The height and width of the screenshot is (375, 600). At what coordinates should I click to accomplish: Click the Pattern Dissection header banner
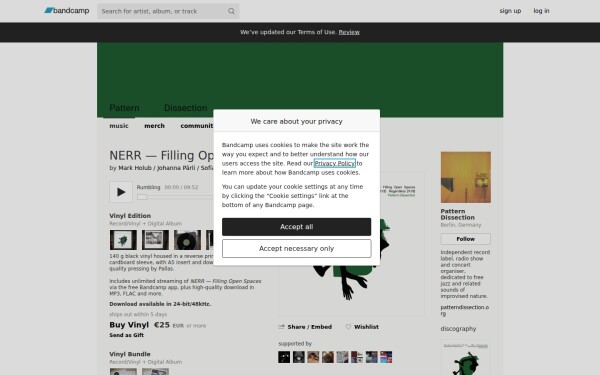[300, 80]
